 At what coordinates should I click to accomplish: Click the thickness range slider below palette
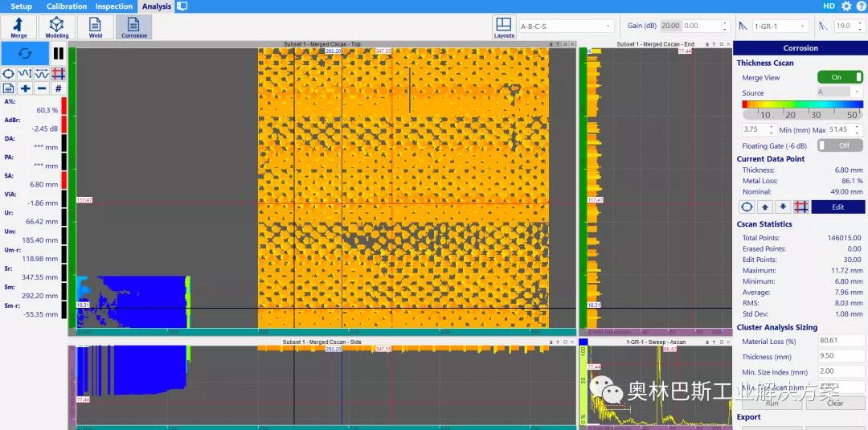(x=802, y=115)
